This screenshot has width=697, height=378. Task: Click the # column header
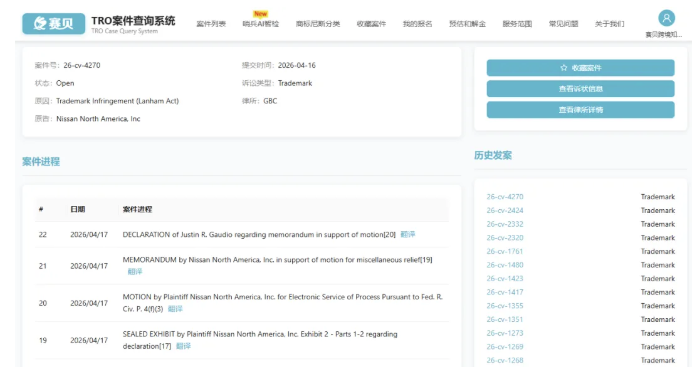(41, 209)
